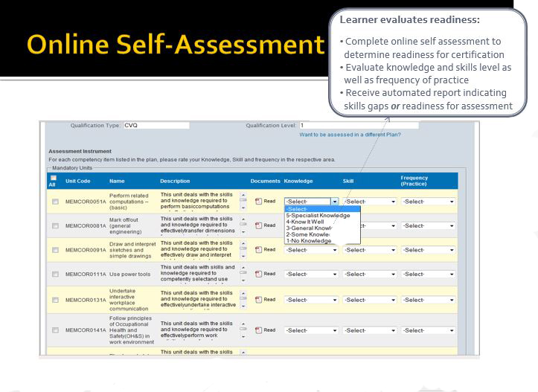Click description scroll-down arrow for MEMCOR0141A
The width and height of the screenshot is (538, 392).
point(243,337)
